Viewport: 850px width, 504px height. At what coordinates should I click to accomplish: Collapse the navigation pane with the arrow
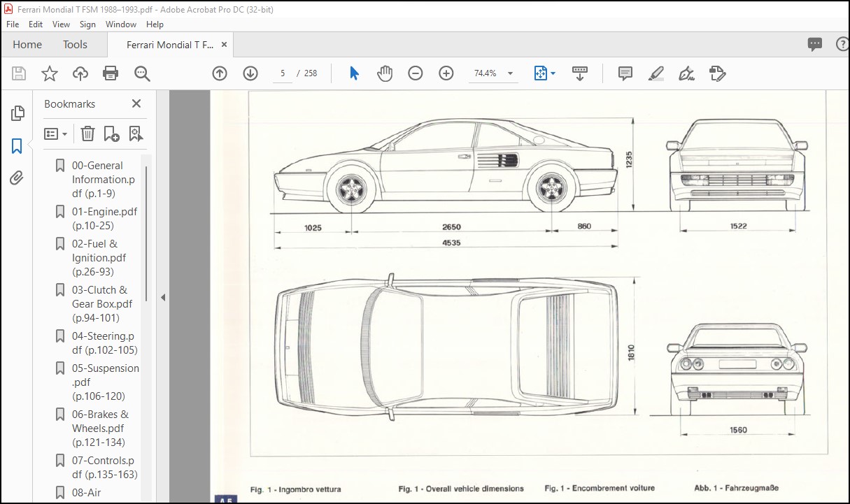pyautogui.click(x=163, y=297)
